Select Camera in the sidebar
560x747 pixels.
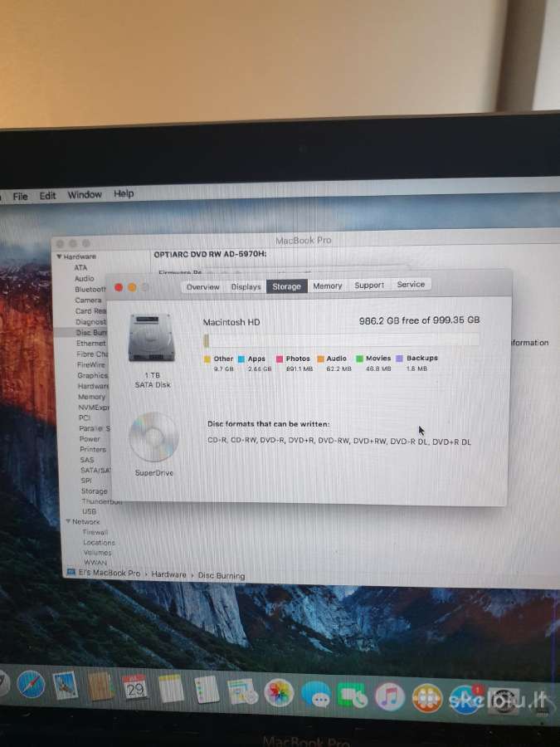coord(88,300)
